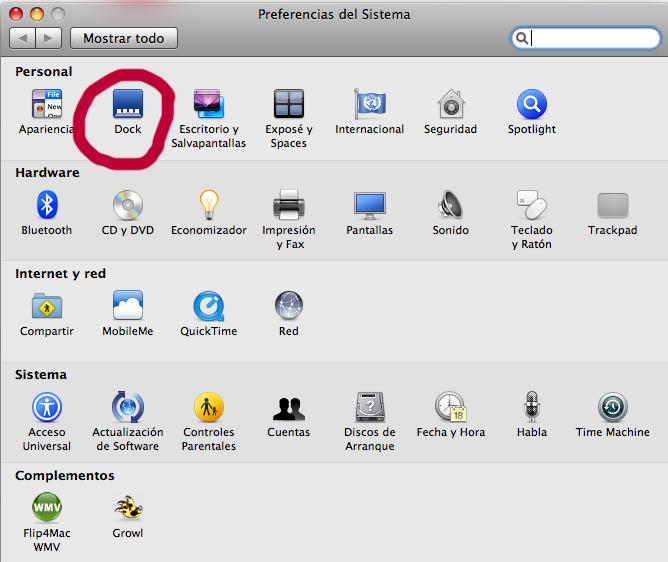Open MobileMe settings
This screenshot has height=562, width=668.
coord(128,306)
